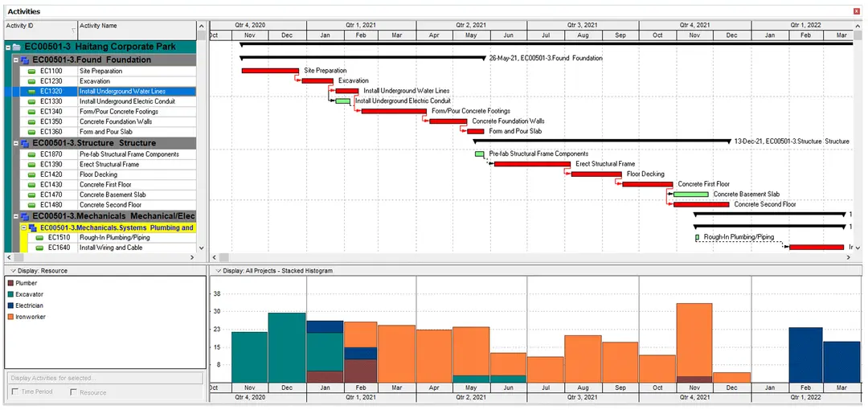The width and height of the screenshot is (868, 410).
Task: Click the green activity icon for EC1230
Action: click(31, 81)
